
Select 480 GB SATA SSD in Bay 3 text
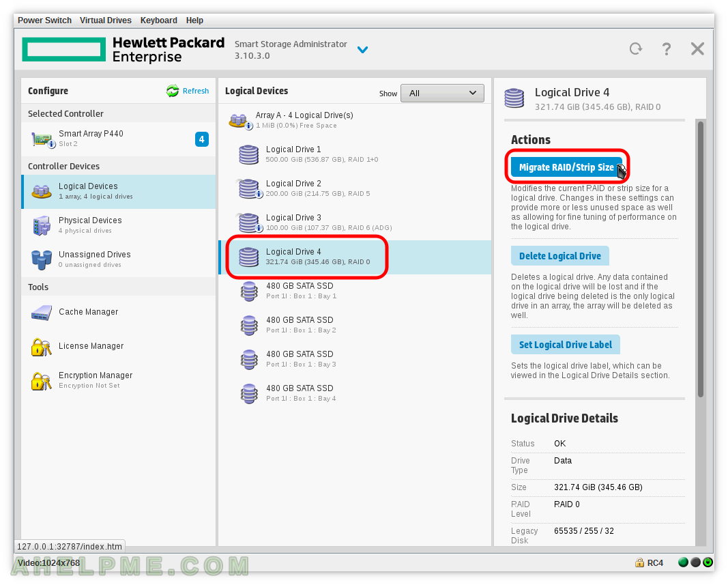[300, 354]
